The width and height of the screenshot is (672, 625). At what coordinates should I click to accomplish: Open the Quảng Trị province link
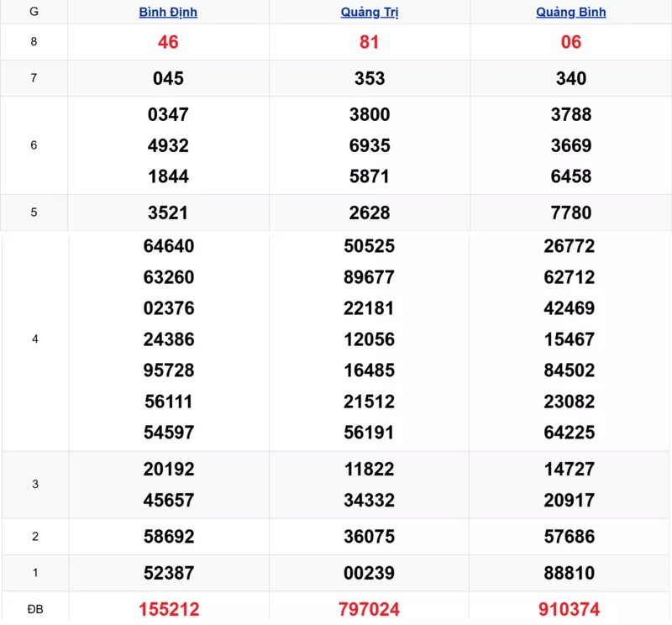pos(370,13)
